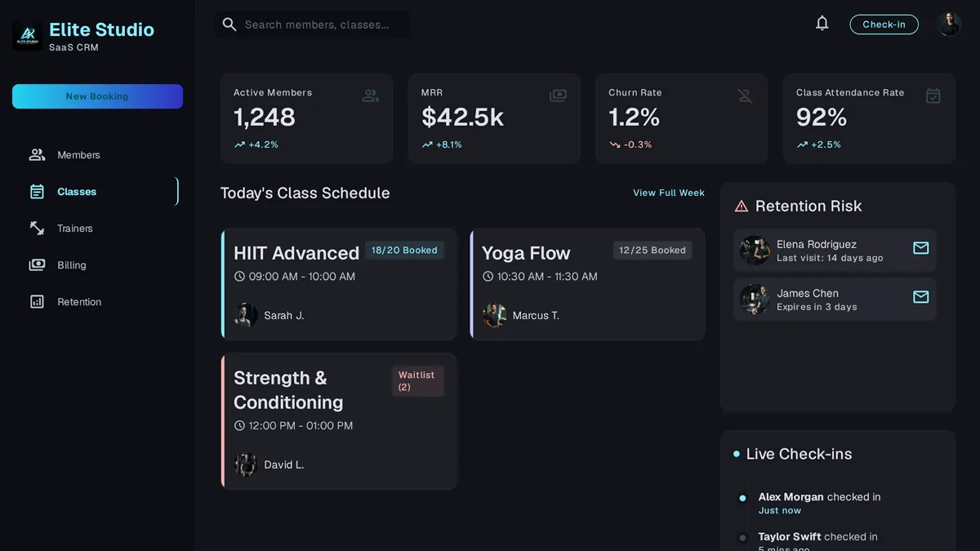Open the Yoga Flow class title
This screenshot has width=980, height=551.
[x=526, y=253]
